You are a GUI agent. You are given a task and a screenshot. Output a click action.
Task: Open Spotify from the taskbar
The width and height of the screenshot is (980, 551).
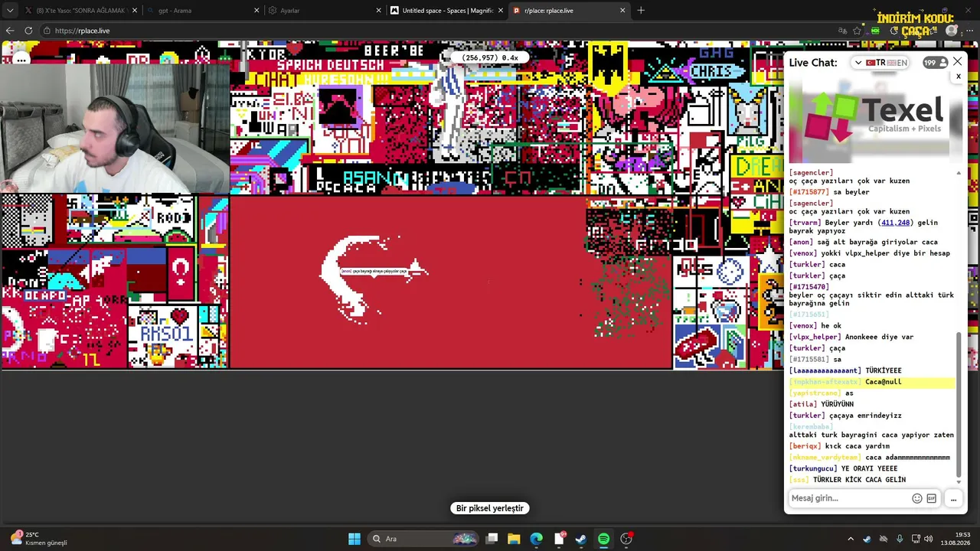[603, 539]
